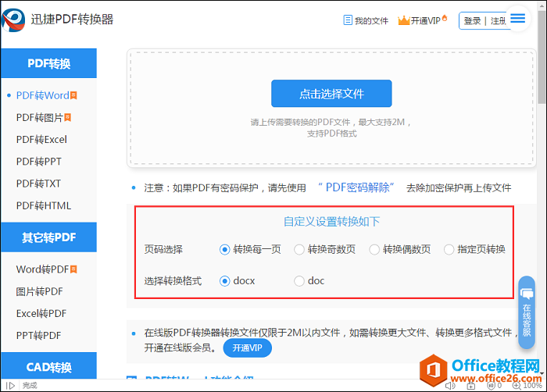
Task: Click the VIP crown icon
Action: coord(404,20)
